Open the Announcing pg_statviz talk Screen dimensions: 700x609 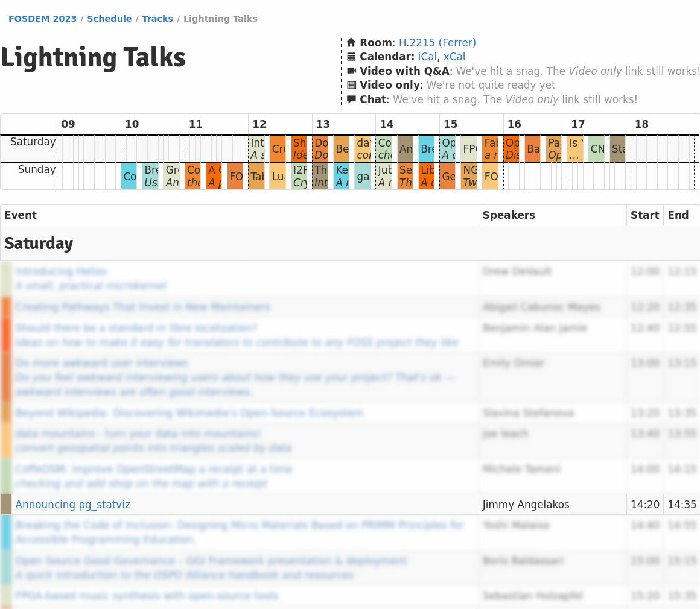(72, 505)
